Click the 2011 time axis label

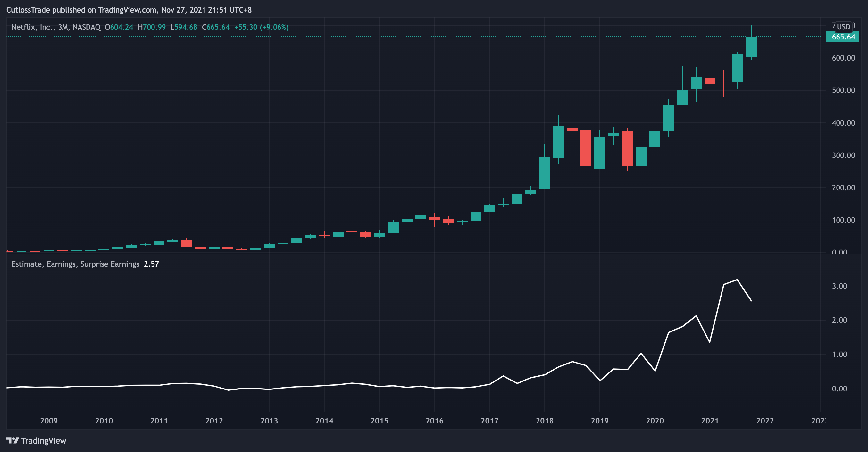pyautogui.click(x=159, y=421)
